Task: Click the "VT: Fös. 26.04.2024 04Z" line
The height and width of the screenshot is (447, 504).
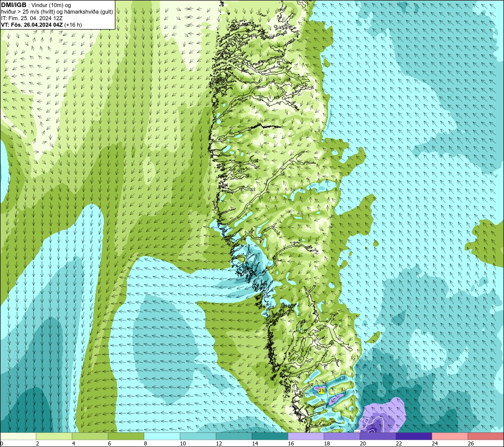Action: point(32,25)
